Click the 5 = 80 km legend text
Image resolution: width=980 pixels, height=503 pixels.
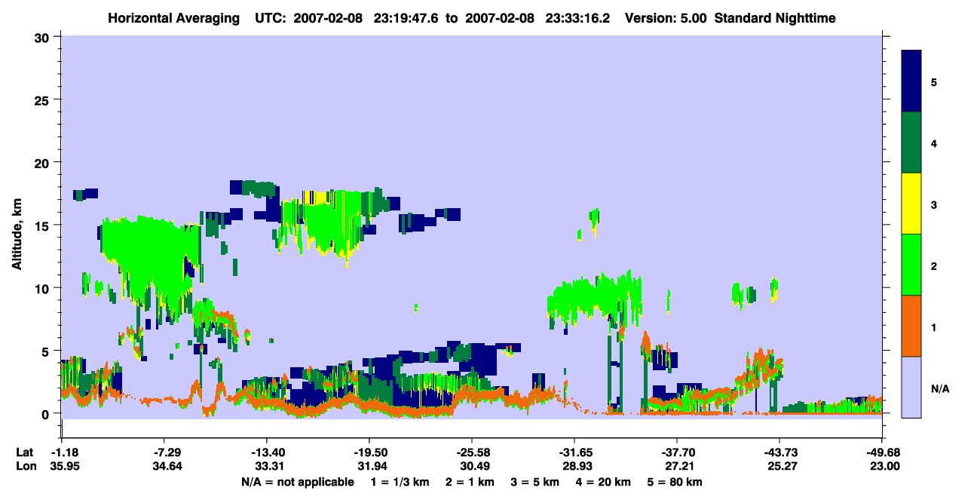coord(675,482)
